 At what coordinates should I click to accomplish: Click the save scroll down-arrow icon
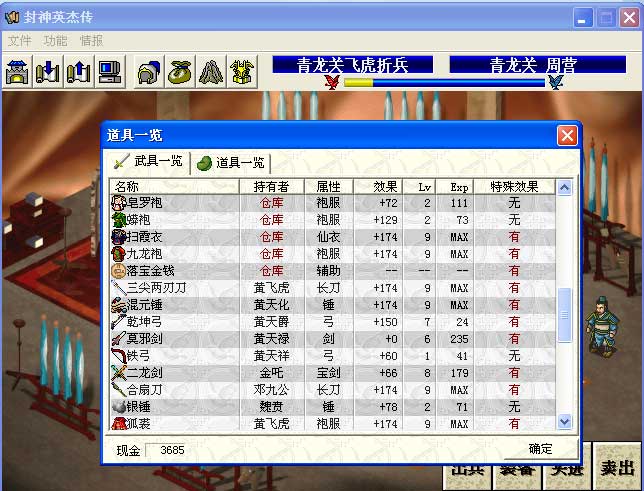click(48, 72)
